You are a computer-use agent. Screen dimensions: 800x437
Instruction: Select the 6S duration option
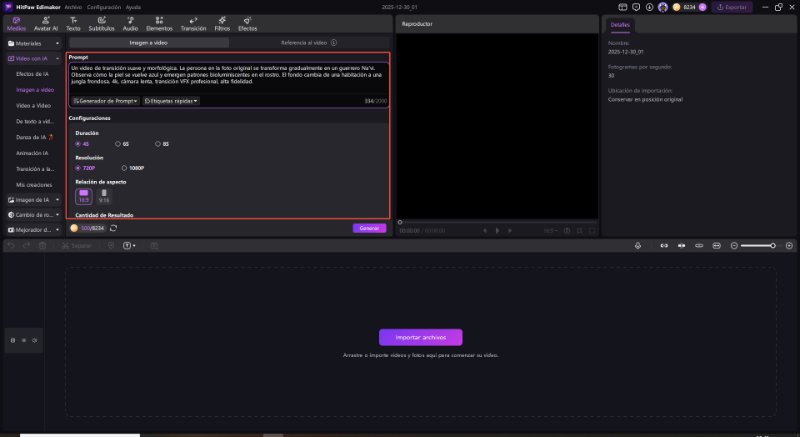coord(121,144)
